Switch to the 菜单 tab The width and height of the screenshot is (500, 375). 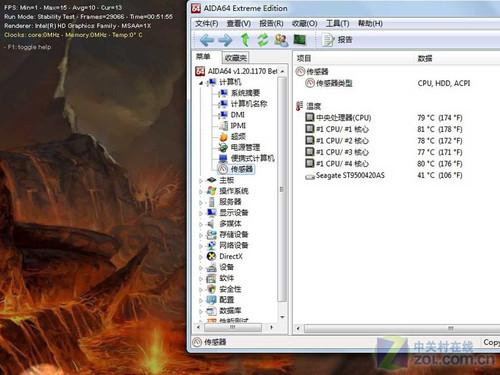[x=203, y=57]
